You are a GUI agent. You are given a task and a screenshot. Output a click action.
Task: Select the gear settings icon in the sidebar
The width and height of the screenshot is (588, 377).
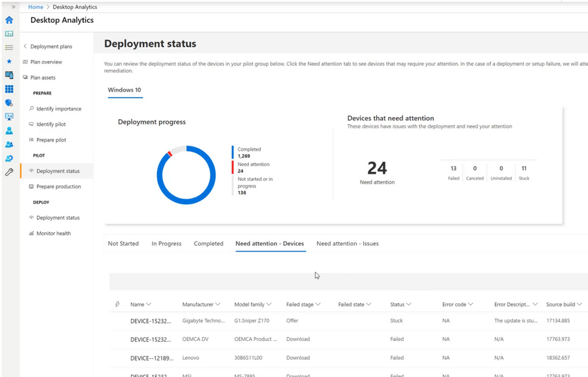[x=8, y=158]
